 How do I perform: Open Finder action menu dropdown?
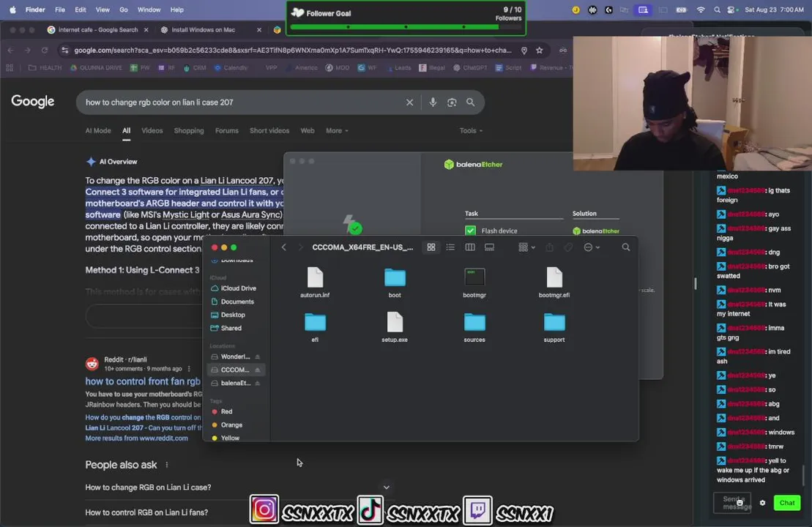click(x=592, y=247)
